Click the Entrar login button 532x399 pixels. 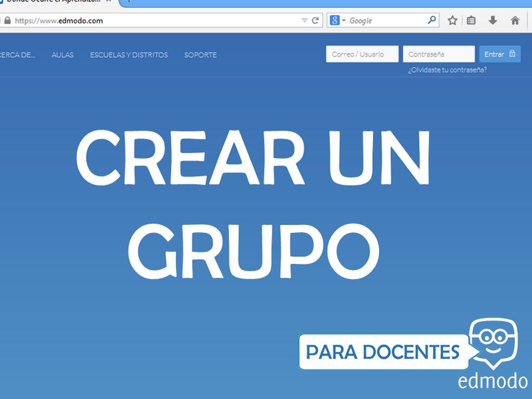(x=499, y=54)
